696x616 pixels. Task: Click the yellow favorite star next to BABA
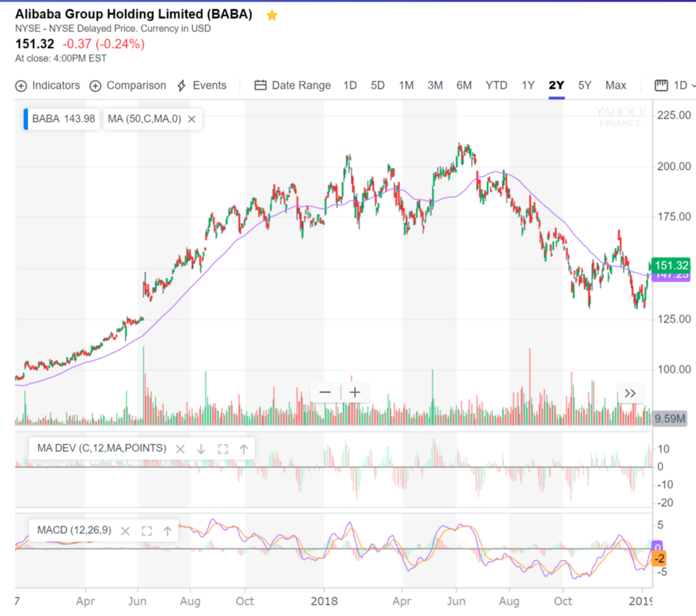point(272,15)
